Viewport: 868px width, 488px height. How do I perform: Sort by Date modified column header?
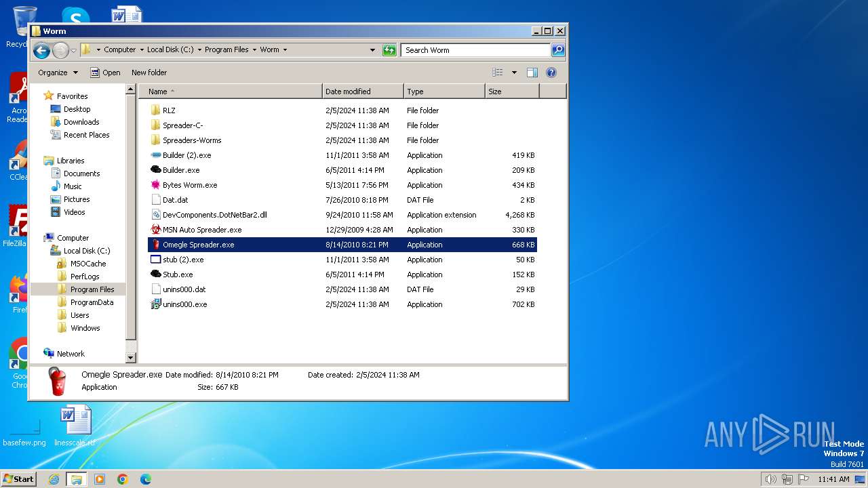[363, 91]
